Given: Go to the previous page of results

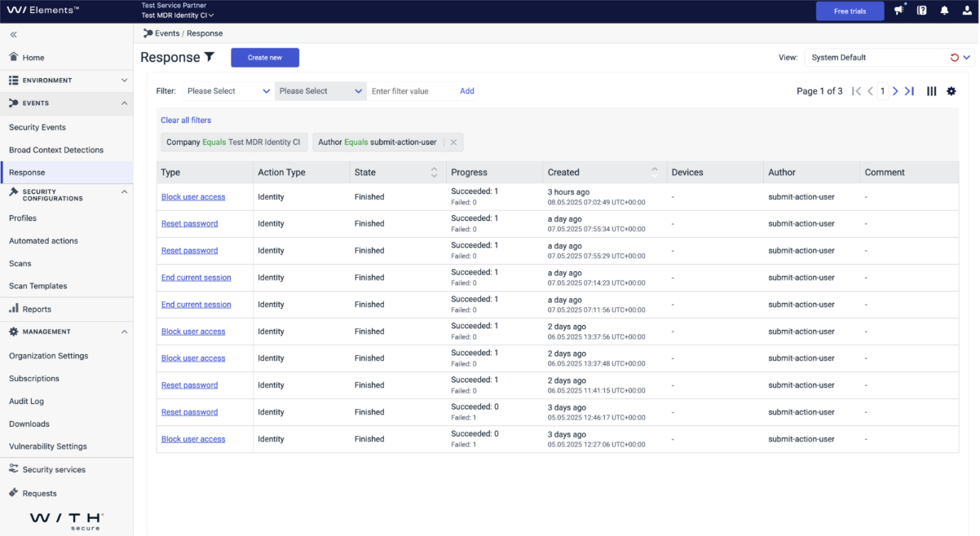Looking at the screenshot, I should pyautogui.click(x=870, y=91).
